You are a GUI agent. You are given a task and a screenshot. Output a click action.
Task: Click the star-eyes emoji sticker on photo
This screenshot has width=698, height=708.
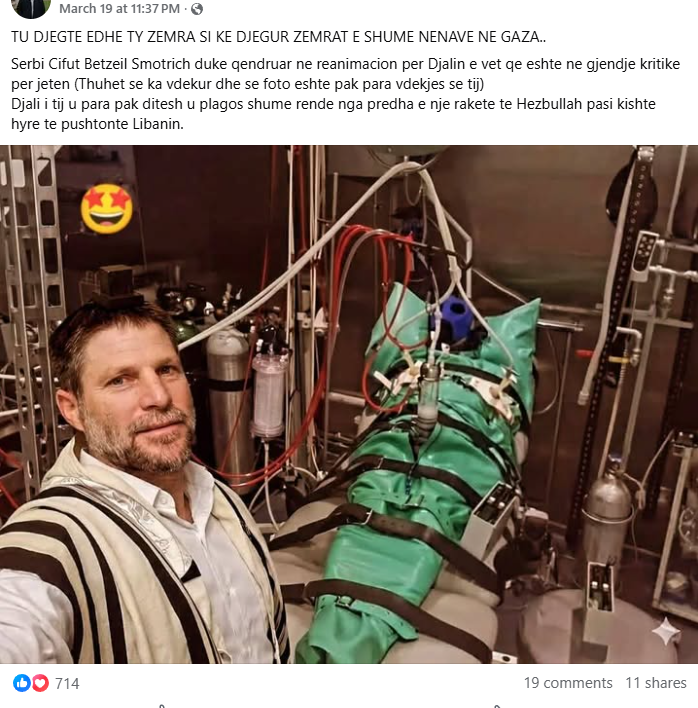coord(107,209)
